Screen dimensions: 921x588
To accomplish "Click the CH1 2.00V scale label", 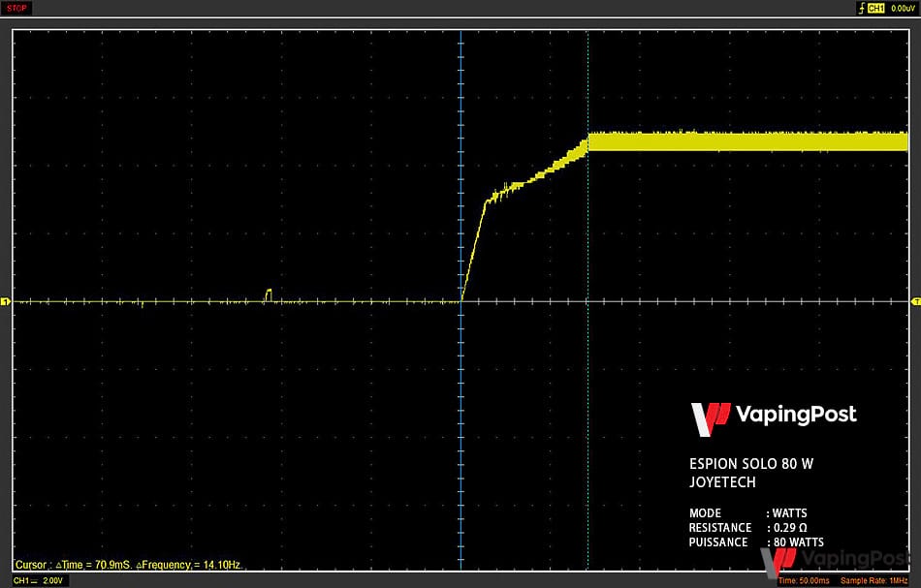I will pyautogui.click(x=38, y=580).
